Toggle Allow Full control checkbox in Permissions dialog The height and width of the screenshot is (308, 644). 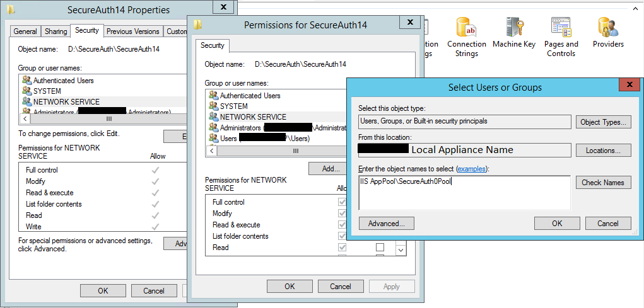click(x=342, y=202)
